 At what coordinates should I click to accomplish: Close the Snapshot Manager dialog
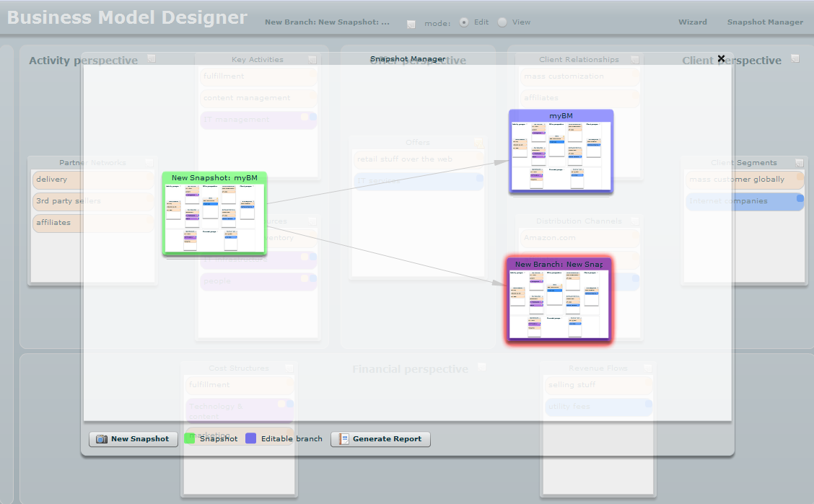(x=721, y=59)
